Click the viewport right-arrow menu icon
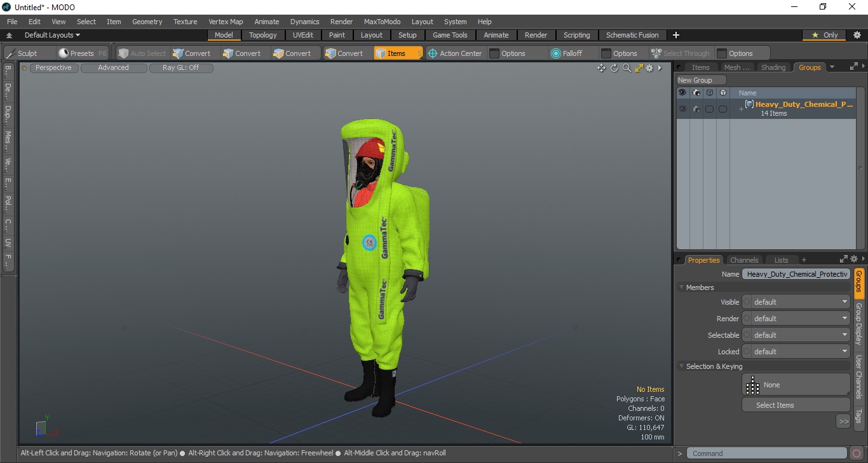868x463 pixels. (660, 68)
